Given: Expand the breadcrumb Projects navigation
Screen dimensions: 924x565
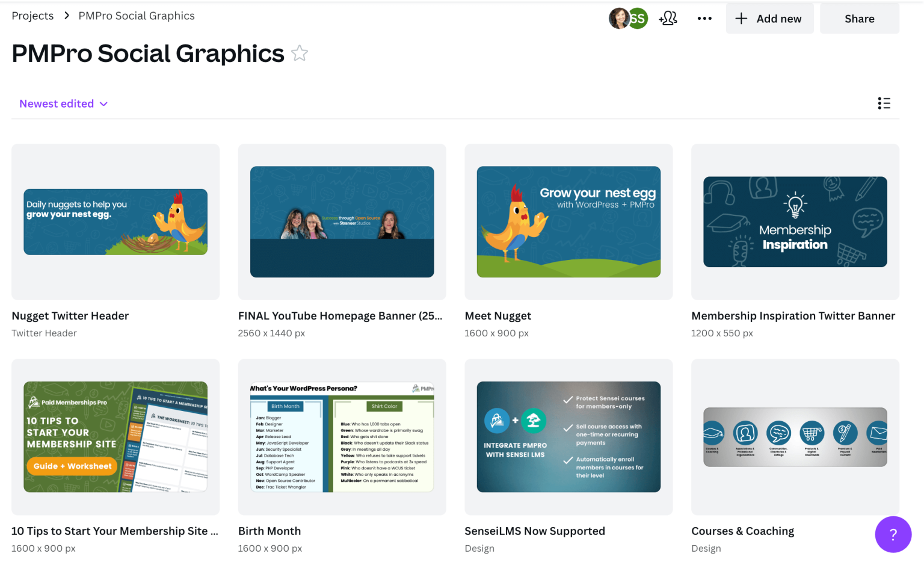Looking at the screenshot, I should click(32, 16).
